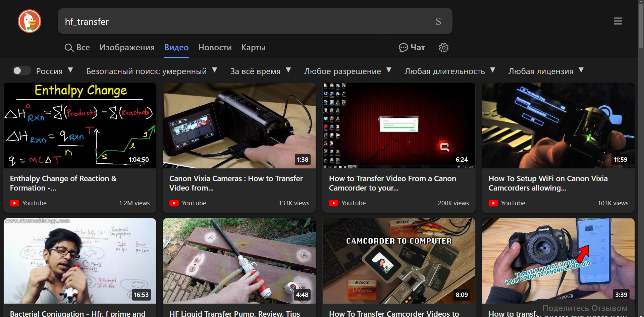This screenshot has height=317, width=644.
Task: Expand the Россия region dropdown
Action: pos(55,71)
